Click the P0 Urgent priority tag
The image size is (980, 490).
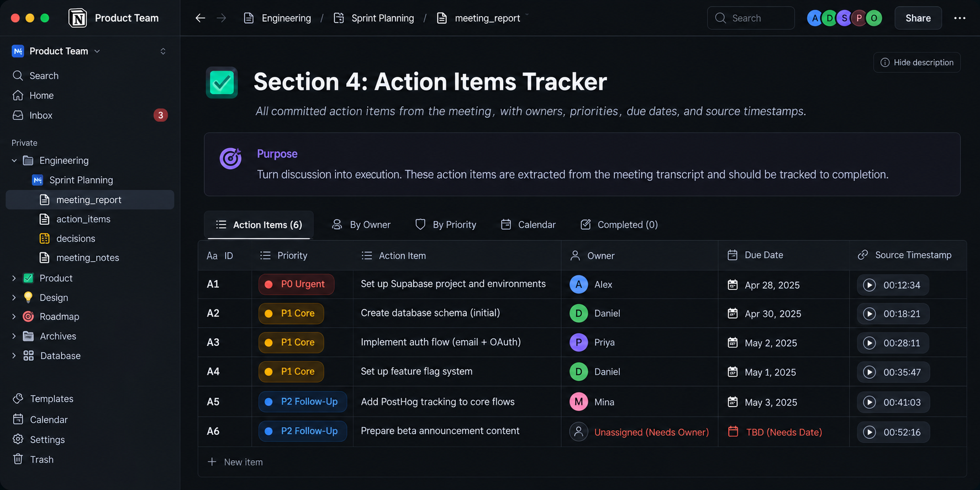296,284
